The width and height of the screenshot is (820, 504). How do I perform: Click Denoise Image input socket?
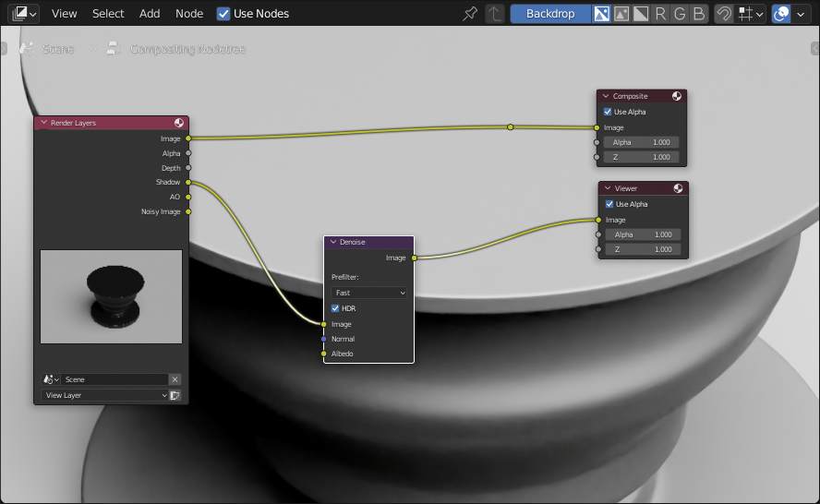[324, 325]
